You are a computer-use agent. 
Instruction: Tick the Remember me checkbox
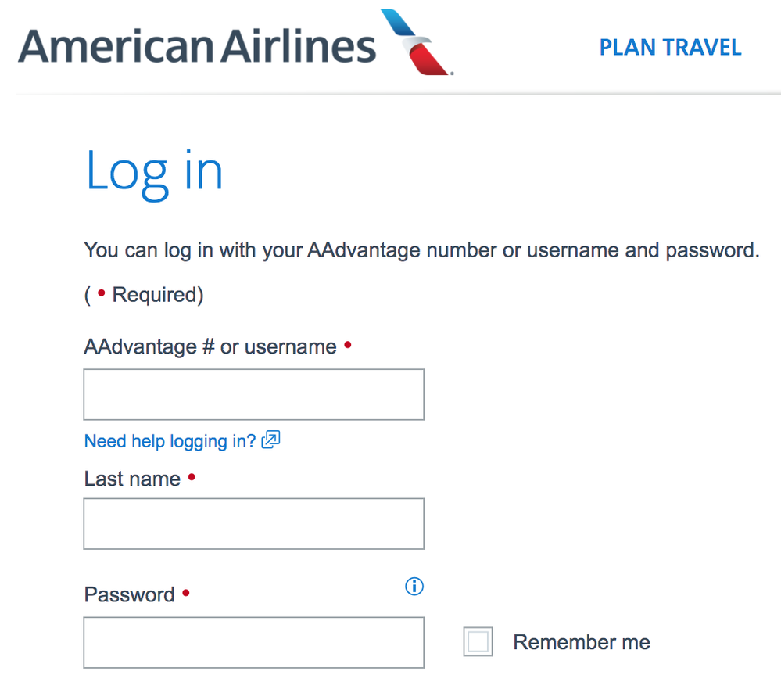point(478,642)
